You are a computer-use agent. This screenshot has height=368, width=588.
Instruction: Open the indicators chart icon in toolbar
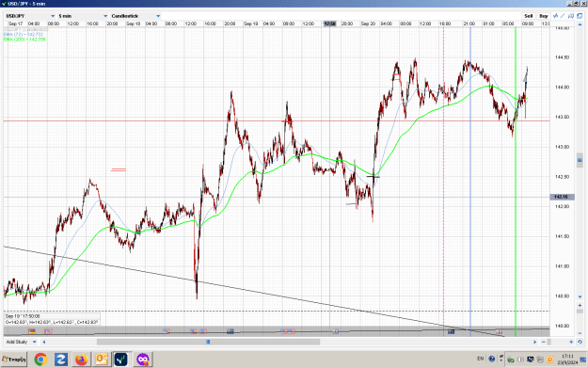(x=556, y=16)
